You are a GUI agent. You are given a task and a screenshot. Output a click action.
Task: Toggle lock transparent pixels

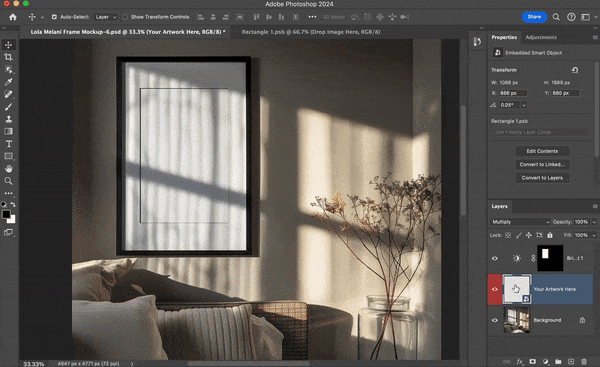click(508, 235)
